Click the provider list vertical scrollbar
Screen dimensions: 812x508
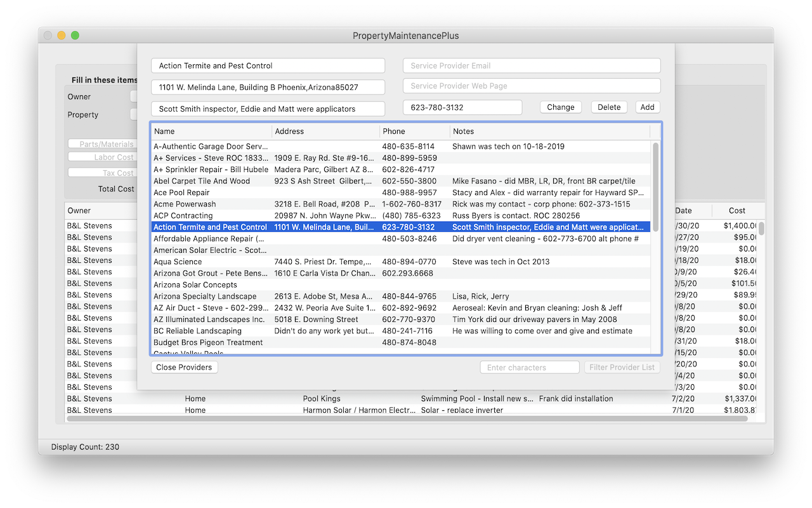[x=655, y=187]
